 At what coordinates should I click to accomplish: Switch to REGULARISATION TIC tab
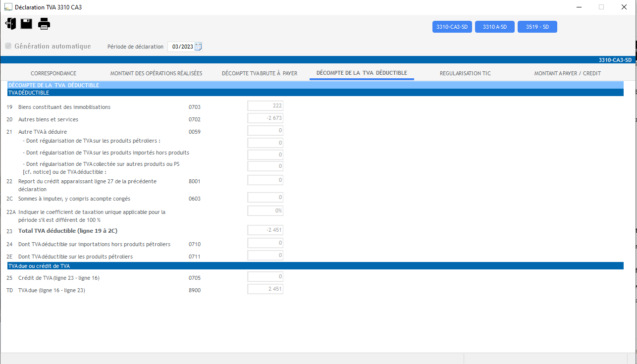pyautogui.click(x=465, y=73)
